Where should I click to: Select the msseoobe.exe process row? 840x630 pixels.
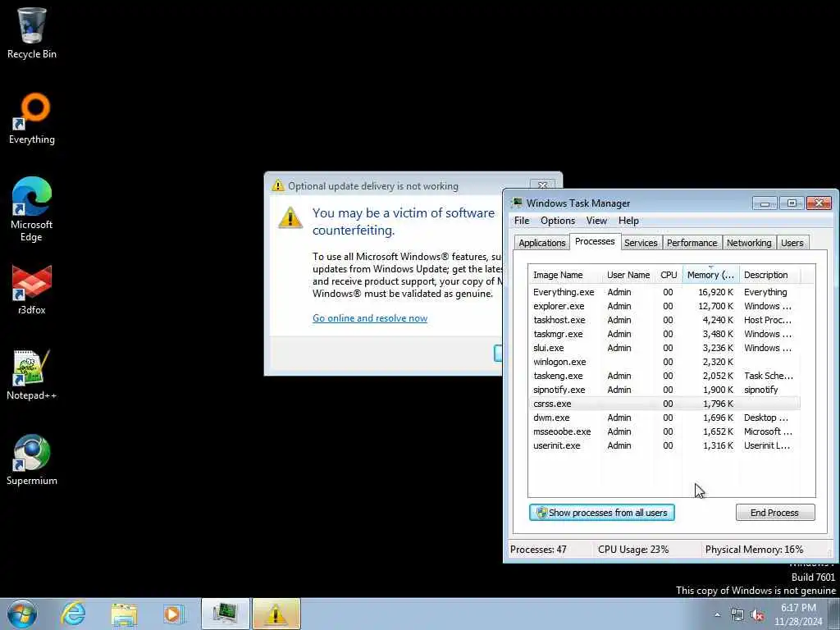point(664,431)
